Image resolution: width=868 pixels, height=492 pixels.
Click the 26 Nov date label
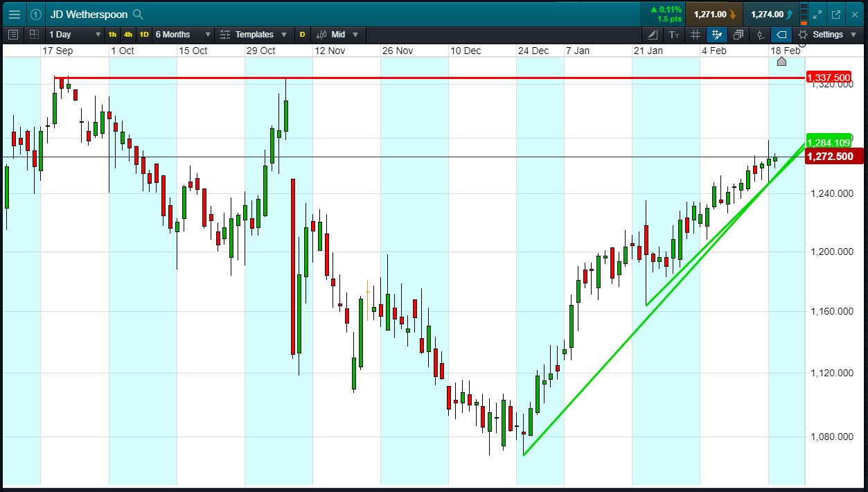398,51
